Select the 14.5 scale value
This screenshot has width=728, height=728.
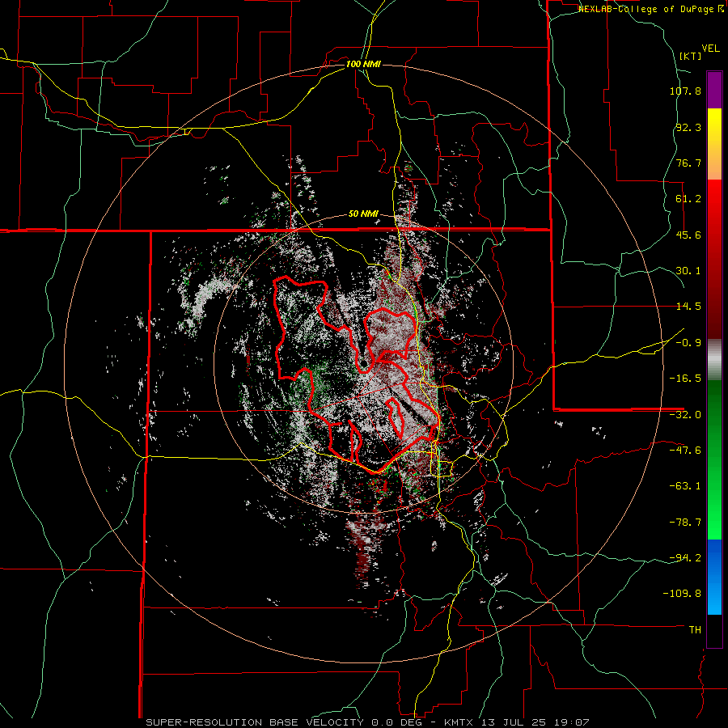pyautogui.click(x=688, y=307)
